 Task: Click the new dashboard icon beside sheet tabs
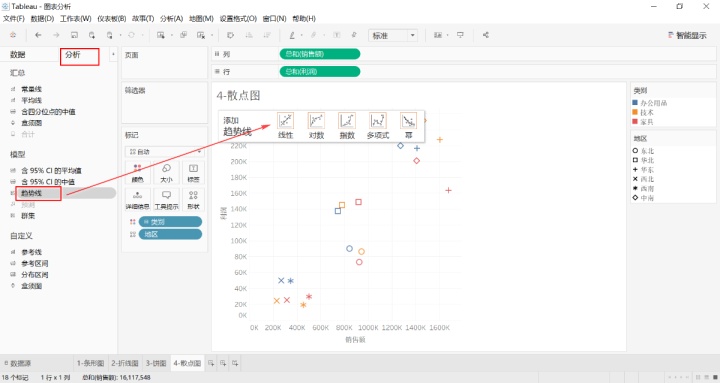(x=223, y=363)
